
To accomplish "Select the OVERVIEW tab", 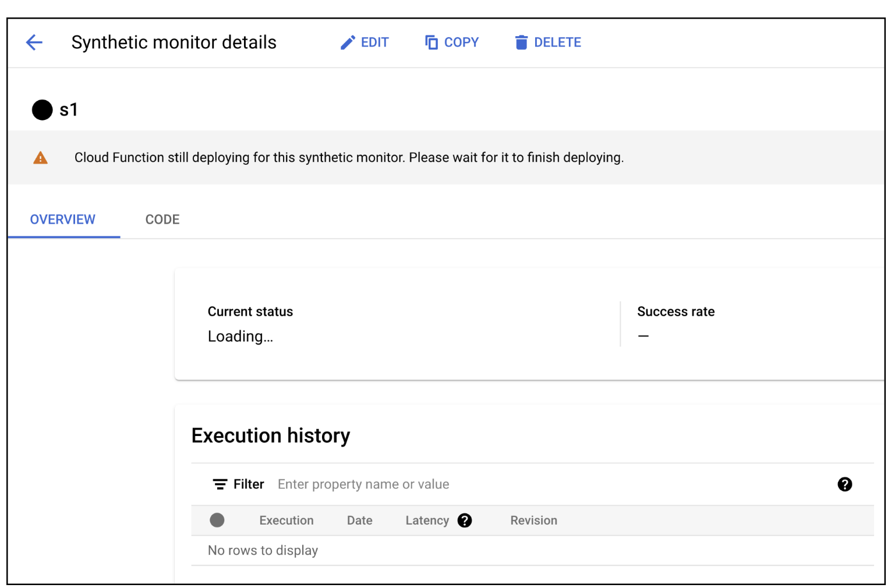I will pyautogui.click(x=63, y=219).
